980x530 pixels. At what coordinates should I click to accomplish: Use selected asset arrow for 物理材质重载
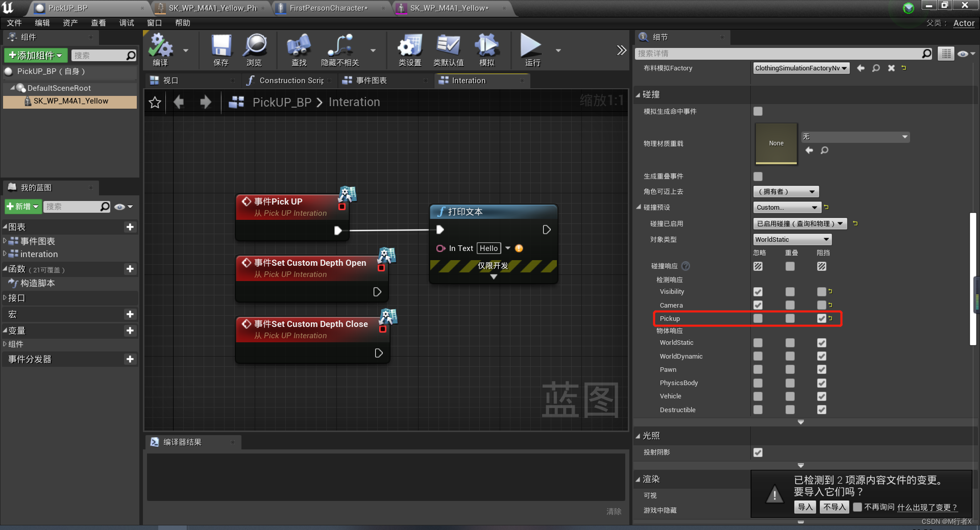click(809, 150)
